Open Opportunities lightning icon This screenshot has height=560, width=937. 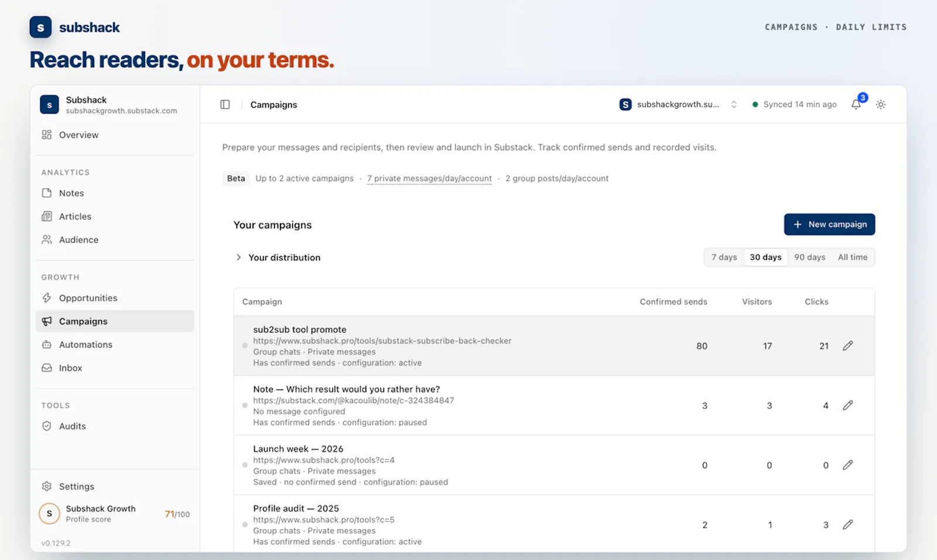(47, 298)
